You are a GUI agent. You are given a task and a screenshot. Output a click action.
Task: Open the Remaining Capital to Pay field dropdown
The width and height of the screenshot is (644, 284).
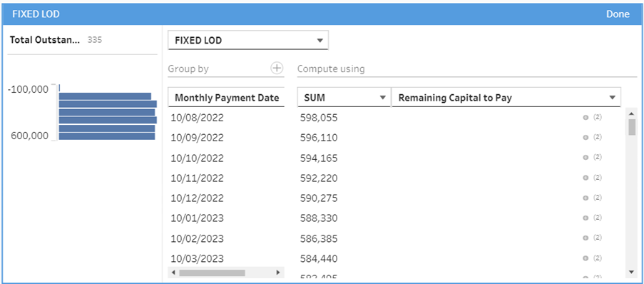pos(506,98)
